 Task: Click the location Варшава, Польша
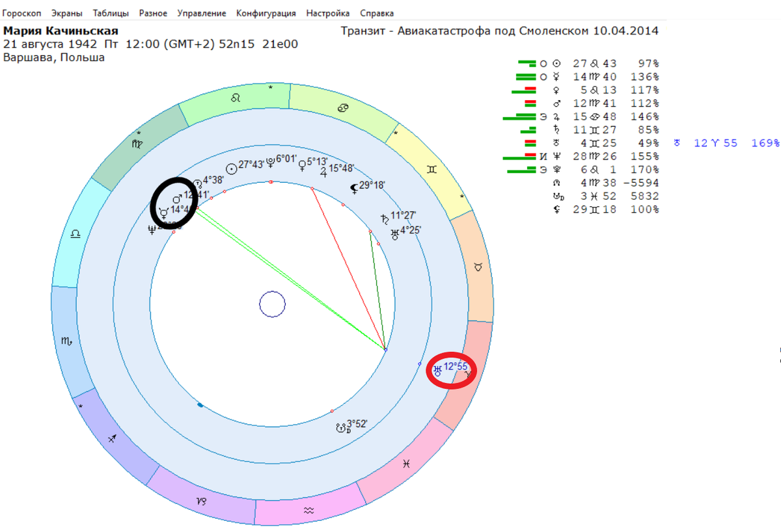click(53, 57)
